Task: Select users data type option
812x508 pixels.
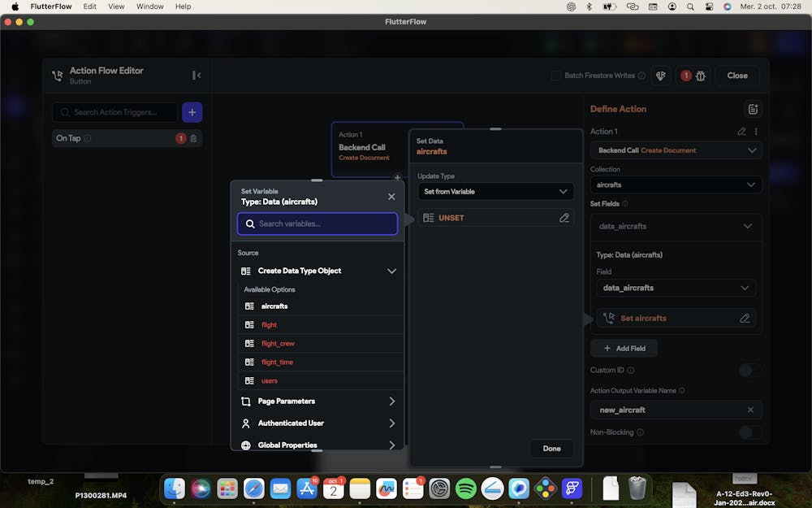Action: (321, 381)
